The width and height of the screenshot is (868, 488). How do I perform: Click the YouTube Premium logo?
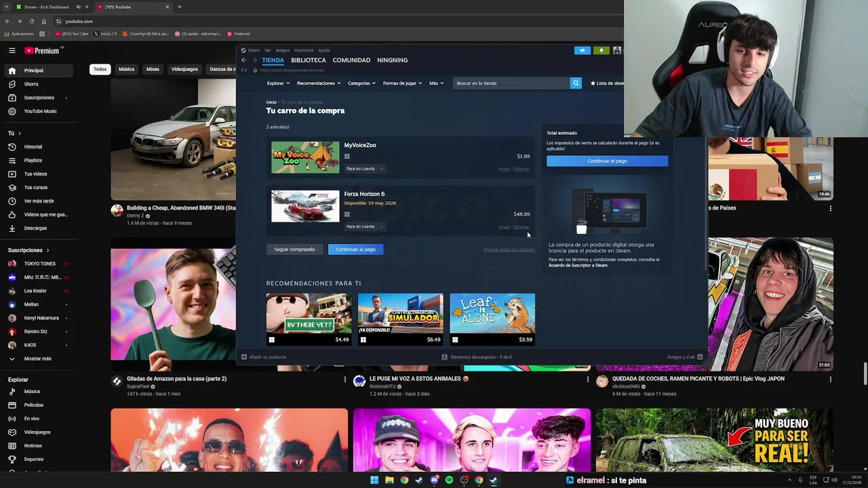pyautogui.click(x=42, y=50)
